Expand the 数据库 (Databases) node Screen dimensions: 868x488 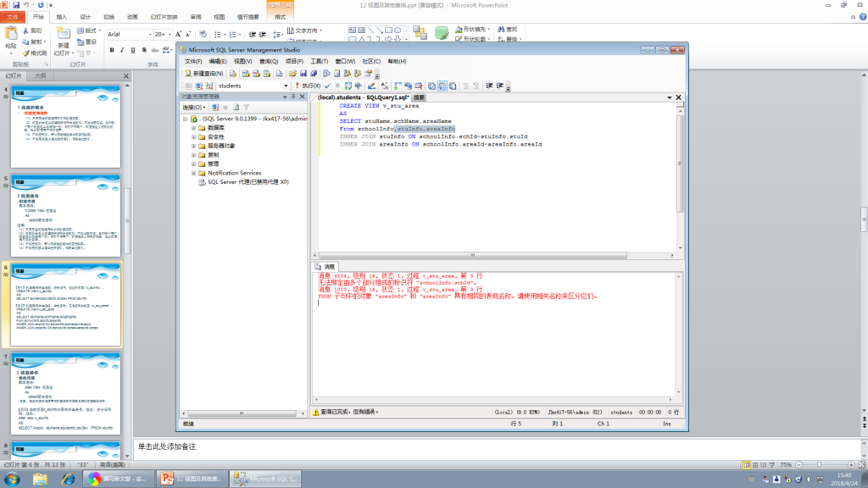[x=194, y=128]
